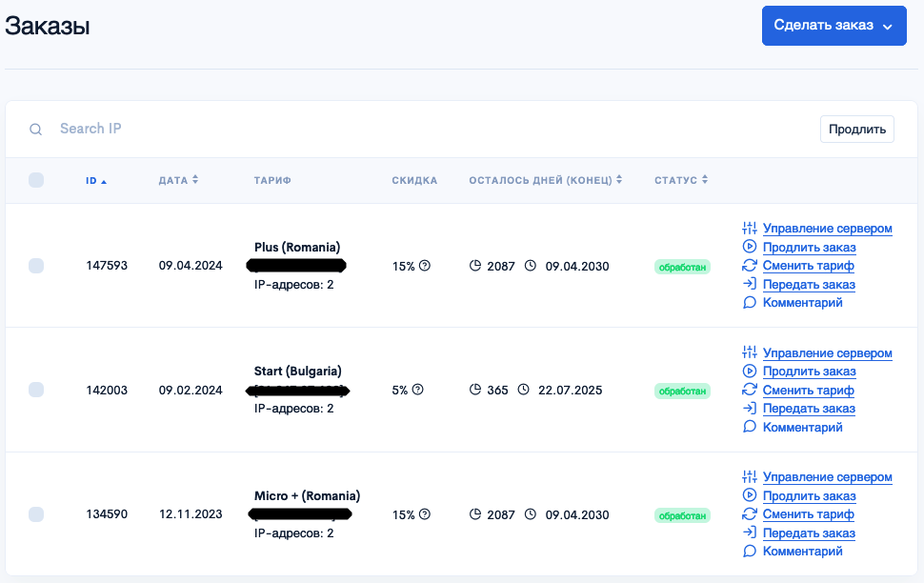This screenshot has height=583, width=924.
Task: Sort table by ID column
Action: [96, 180]
